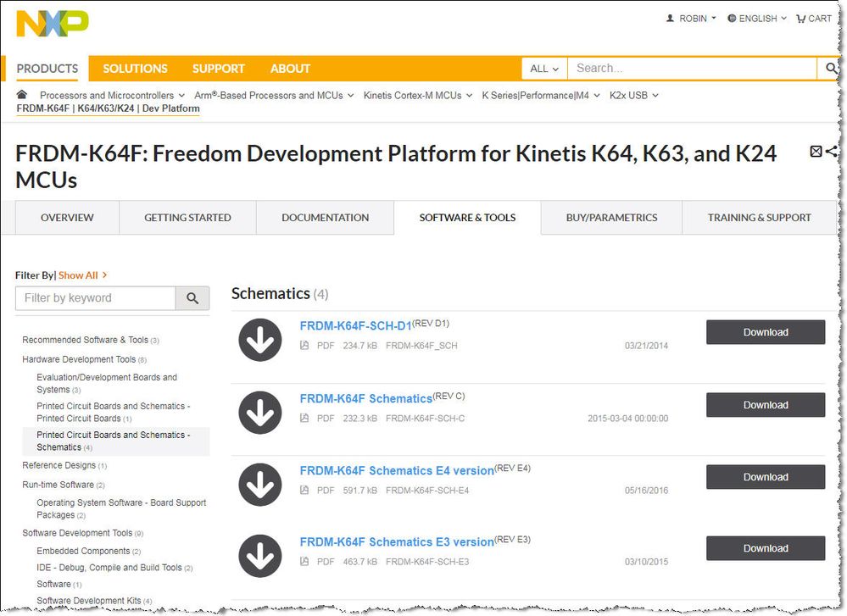
Task: Click the email page envelope icon
Action: 816,152
